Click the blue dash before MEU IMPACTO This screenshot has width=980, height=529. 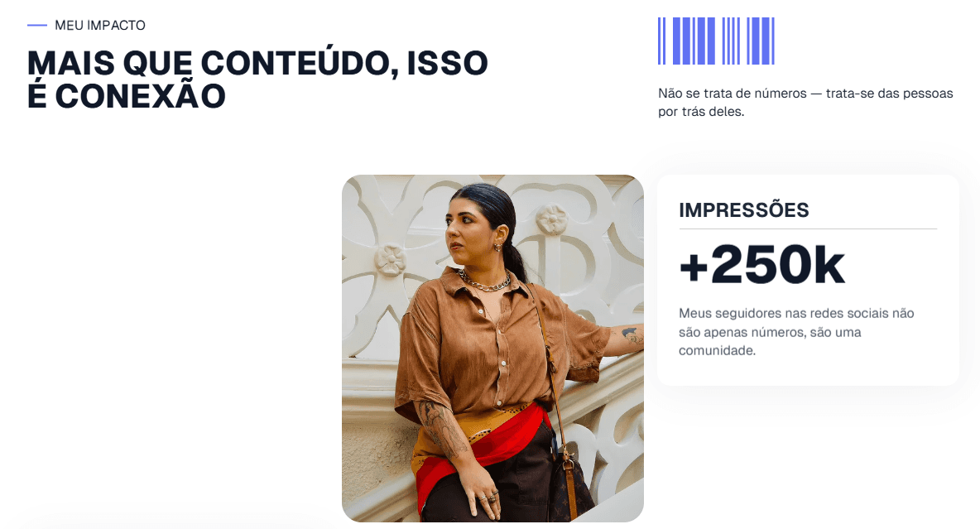click(37, 26)
